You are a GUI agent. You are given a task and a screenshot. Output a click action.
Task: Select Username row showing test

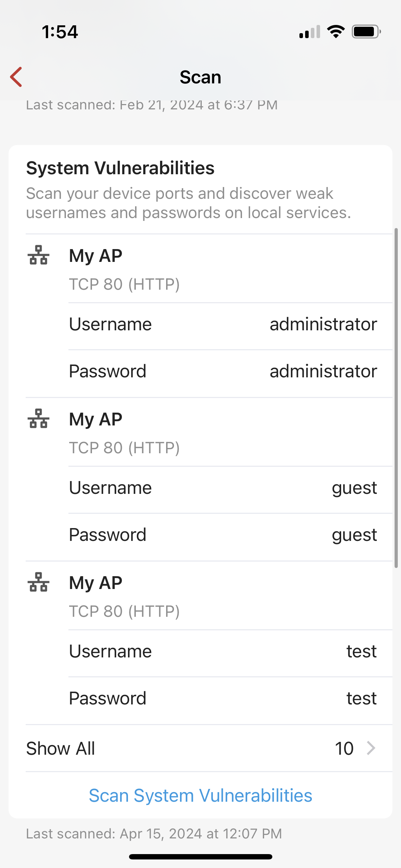click(230, 652)
